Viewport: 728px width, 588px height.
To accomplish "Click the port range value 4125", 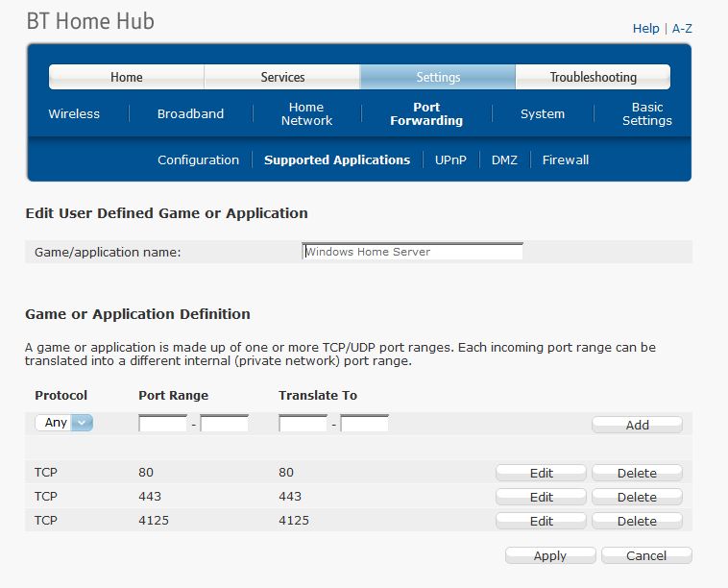I will [x=154, y=520].
